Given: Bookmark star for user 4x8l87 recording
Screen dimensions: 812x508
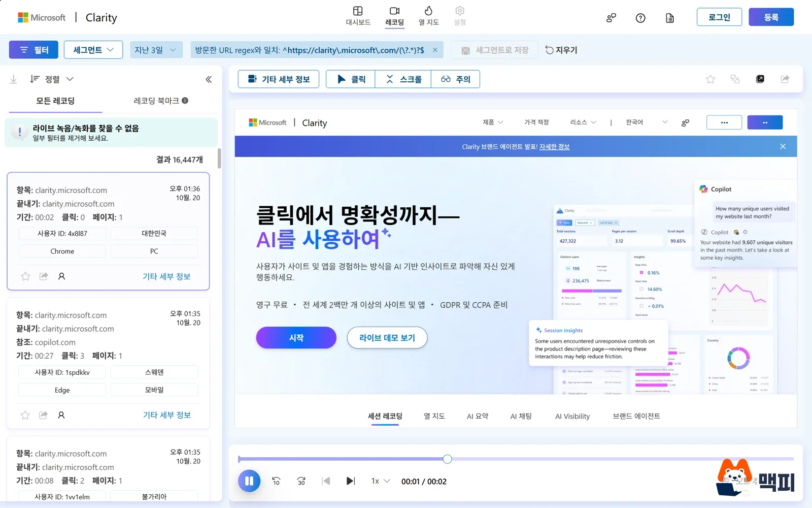Looking at the screenshot, I should click(x=25, y=276).
